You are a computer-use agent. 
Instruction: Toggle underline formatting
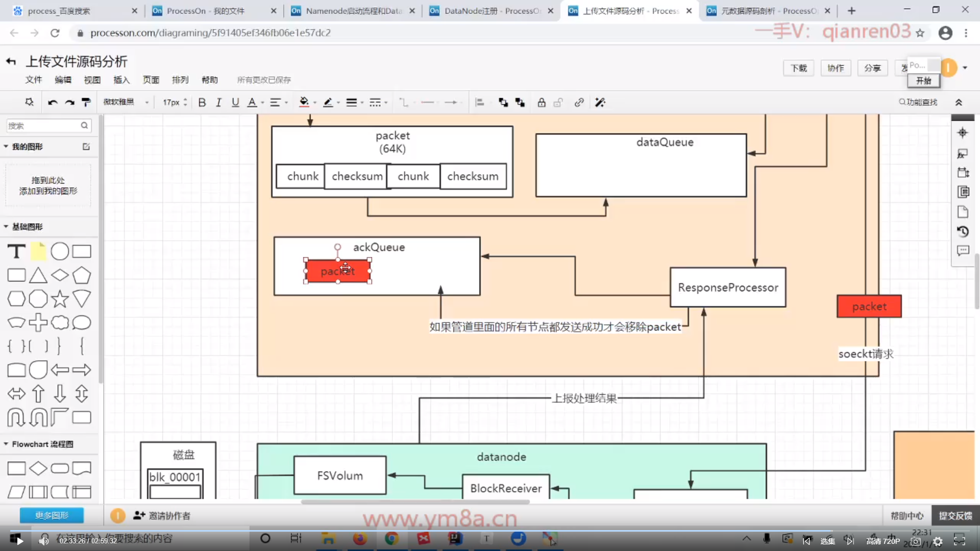235,103
